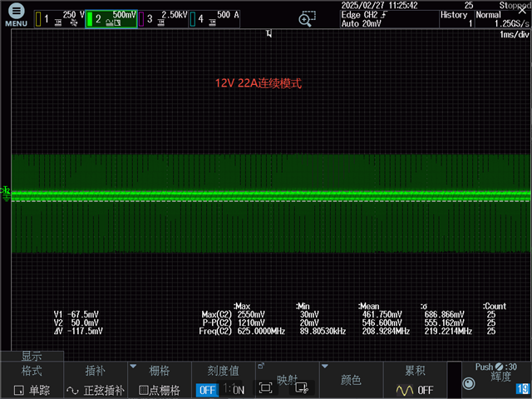This screenshot has width=532, height=399.
Task: Open the 格式 single-trace format setting
Action: click(32, 380)
